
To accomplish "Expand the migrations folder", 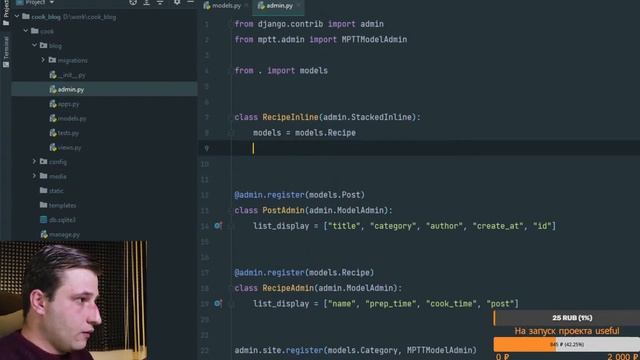I will pyautogui.click(x=43, y=60).
